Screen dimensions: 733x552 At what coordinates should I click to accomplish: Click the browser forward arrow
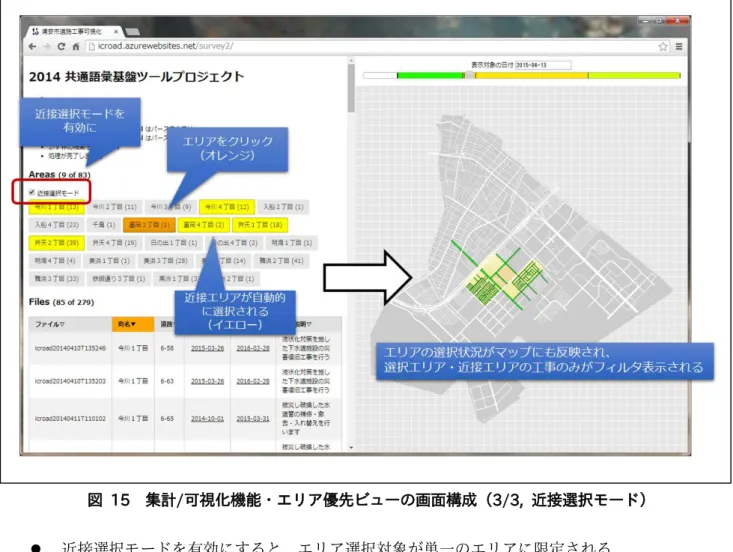click(x=47, y=46)
